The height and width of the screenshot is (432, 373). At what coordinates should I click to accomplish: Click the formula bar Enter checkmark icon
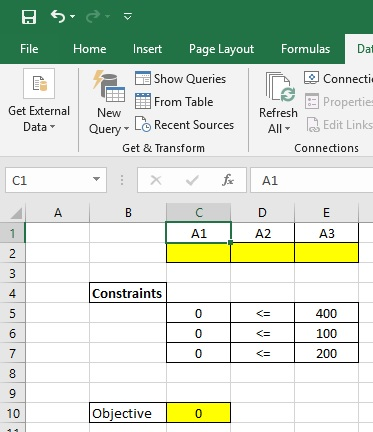pyautogui.click(x=192, y=180)
